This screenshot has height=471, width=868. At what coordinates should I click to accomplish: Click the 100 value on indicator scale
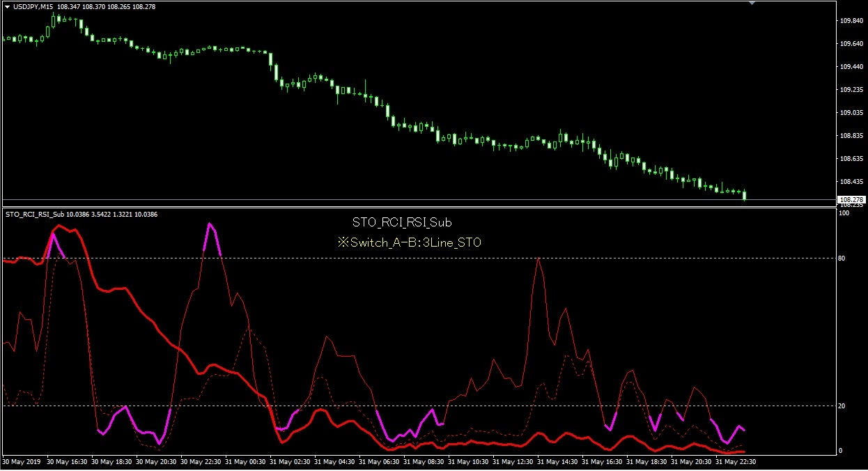tap(844, 213)
